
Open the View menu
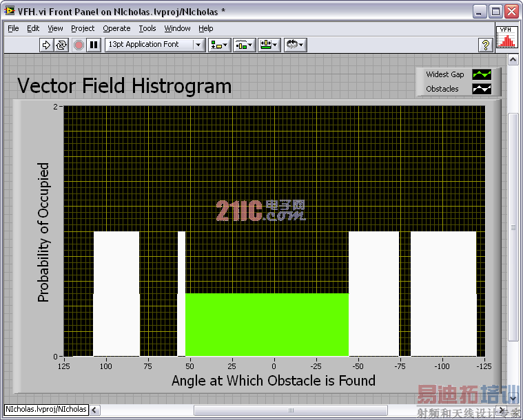(x=55, y=28)
